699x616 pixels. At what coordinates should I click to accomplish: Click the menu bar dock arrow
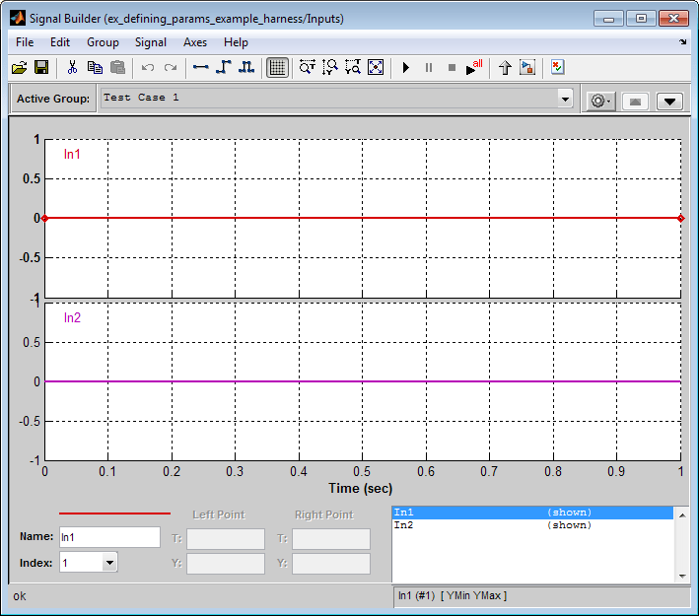[x=682, y=42]
